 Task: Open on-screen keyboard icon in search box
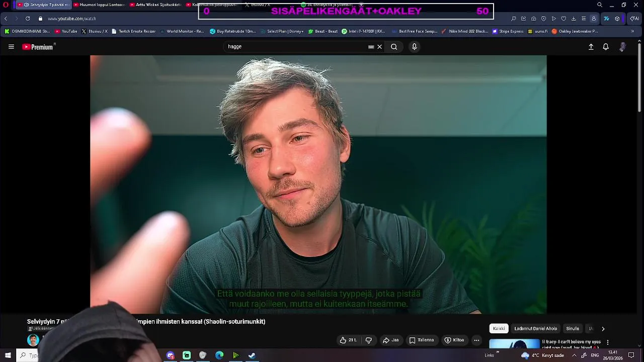[x=371, y=47]
